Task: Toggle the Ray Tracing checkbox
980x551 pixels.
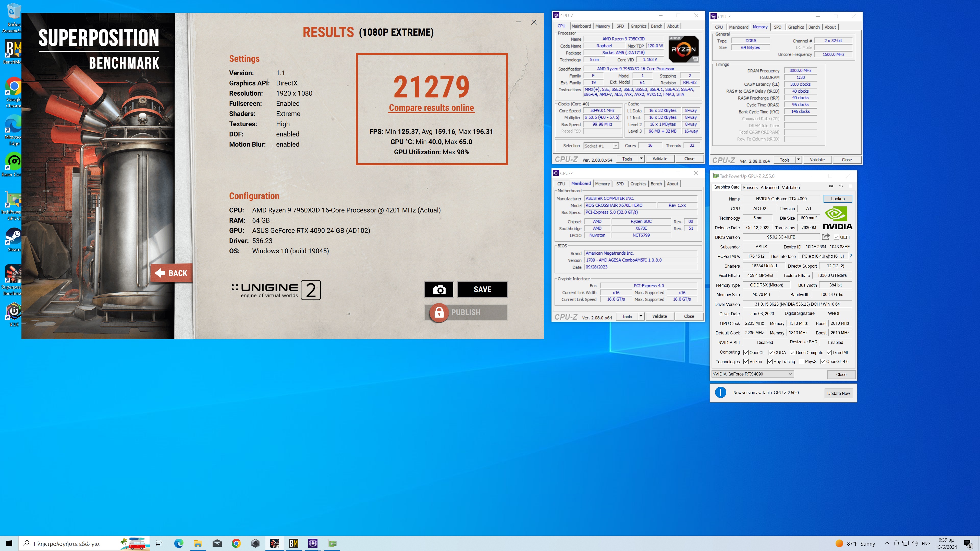Action: coord(770,362)
